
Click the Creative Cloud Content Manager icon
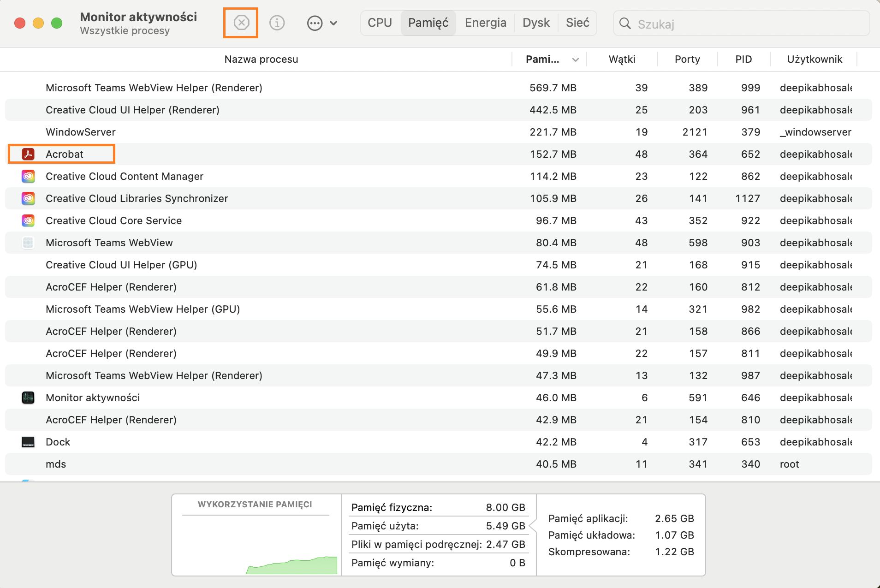(x=28, y=176)
